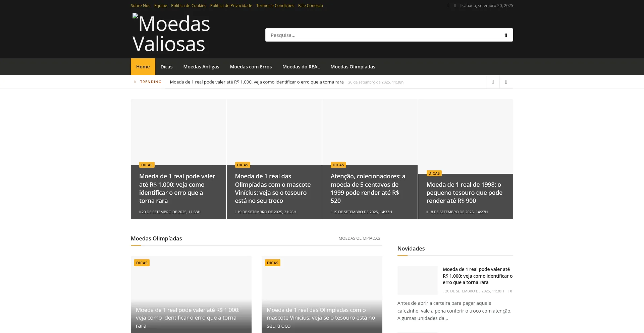Open the Sobre Nós link
This screenshot has height=333, width=644.
(x=140, y=6)
